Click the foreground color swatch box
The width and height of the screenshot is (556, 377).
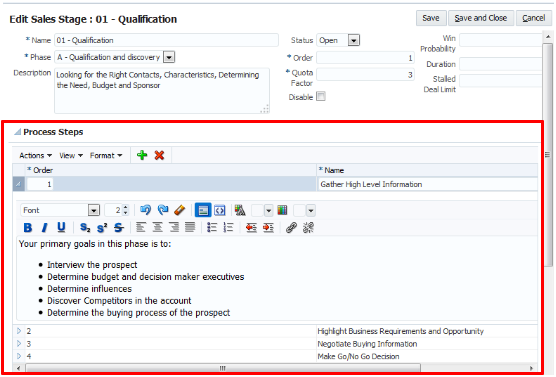(257, 210)
